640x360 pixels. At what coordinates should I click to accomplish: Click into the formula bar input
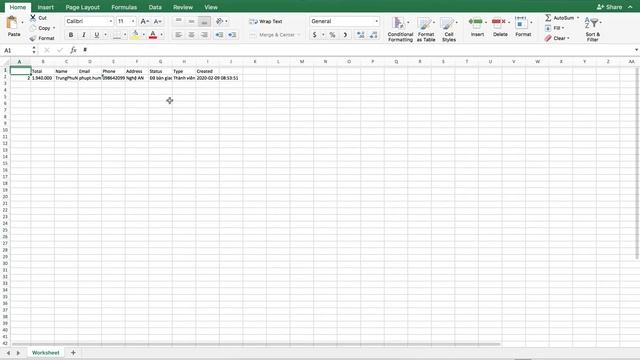pos(355,50)
